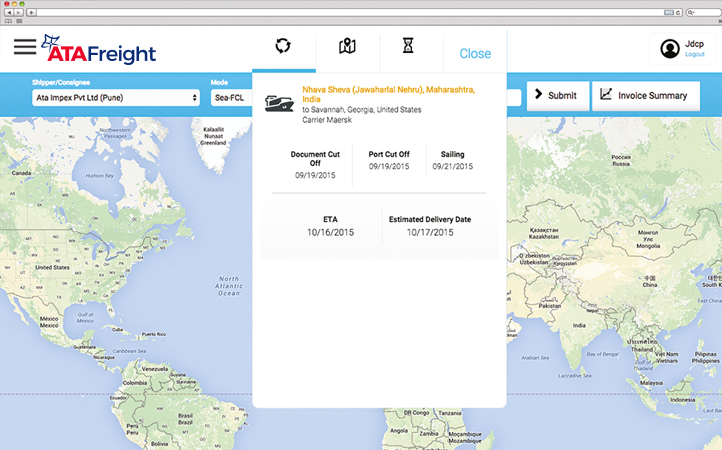The height and width of the screenshot is (450, 722).
Task: Click the browser back arrow
Action: [x=9, y=12]
